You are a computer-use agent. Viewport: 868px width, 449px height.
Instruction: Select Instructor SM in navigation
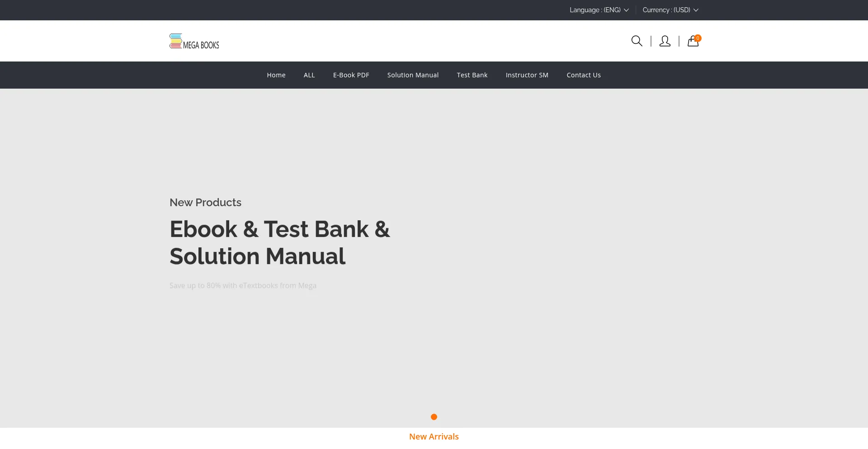pyautogui.click(x=527, y=75)
